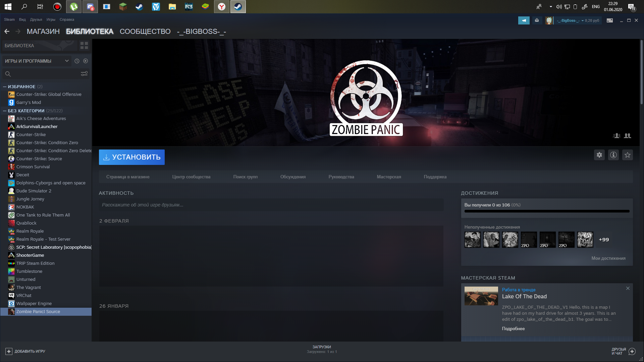This screenshot has width=644, height=362.
Task: Open Windows Start menu
Action: [8, 7]
